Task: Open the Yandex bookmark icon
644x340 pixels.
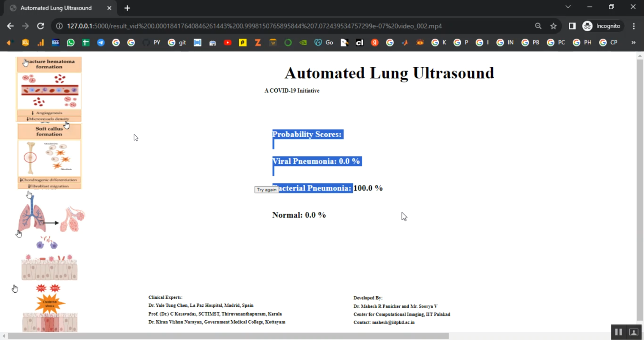Action: 374,43
